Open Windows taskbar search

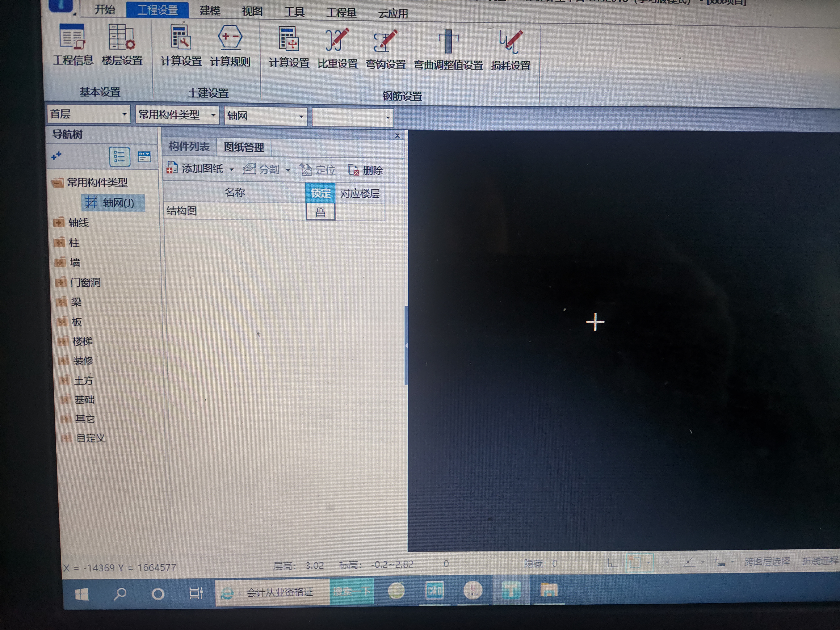pyautogui.click(x=120, y=593)
